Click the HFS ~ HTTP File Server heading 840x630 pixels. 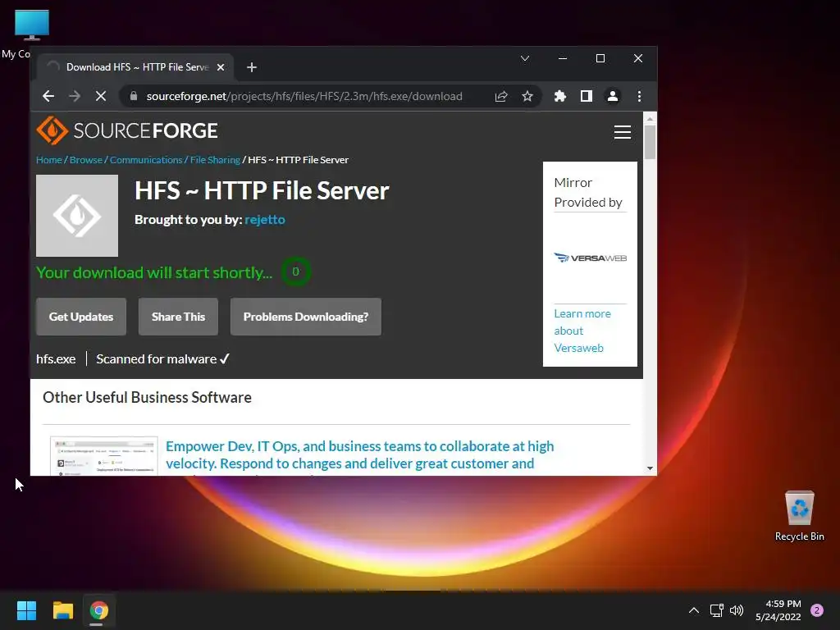pyautogui.click(x=262, y=190)
